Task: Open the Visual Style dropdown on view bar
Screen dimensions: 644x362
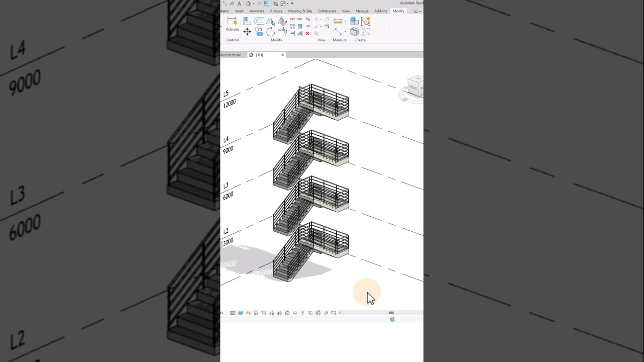Action: coord(240,313)
